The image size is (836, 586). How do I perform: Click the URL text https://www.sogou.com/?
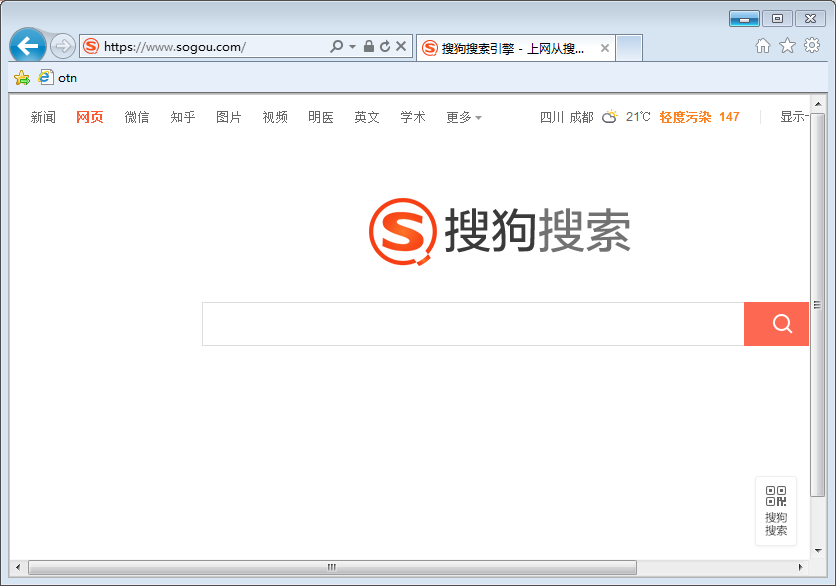point(175,47)
